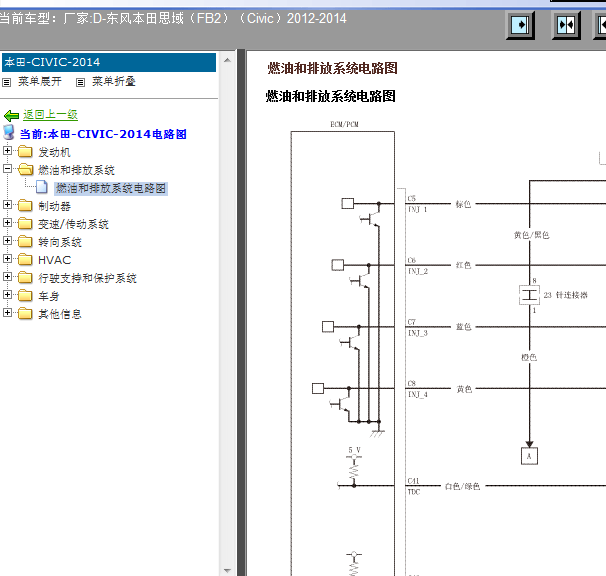Expand the 行驶支持和保护系统 tree node
Viewport: 606px width, 576px height.
[x=7, y=276]
